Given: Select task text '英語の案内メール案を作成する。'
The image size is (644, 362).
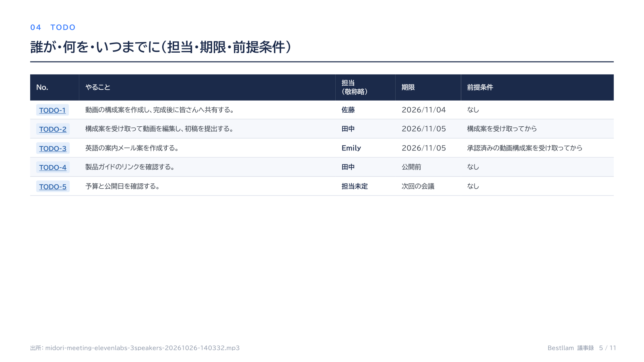Looking at the screenshot, I should click(132, 148).
